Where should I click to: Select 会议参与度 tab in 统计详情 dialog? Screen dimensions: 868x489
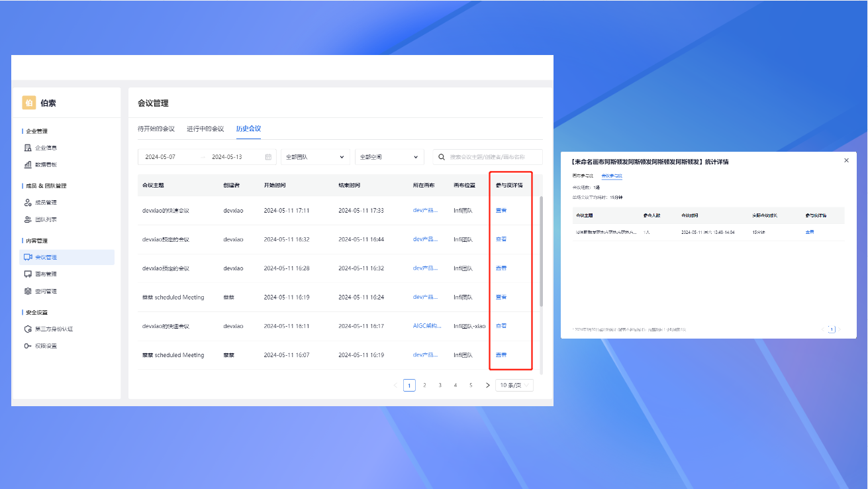coord(612,176)
